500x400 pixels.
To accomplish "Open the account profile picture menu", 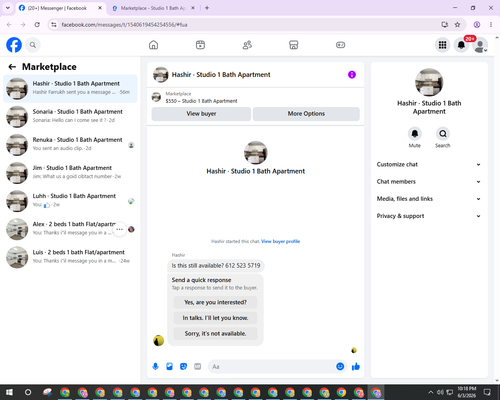I will (480, 45).
